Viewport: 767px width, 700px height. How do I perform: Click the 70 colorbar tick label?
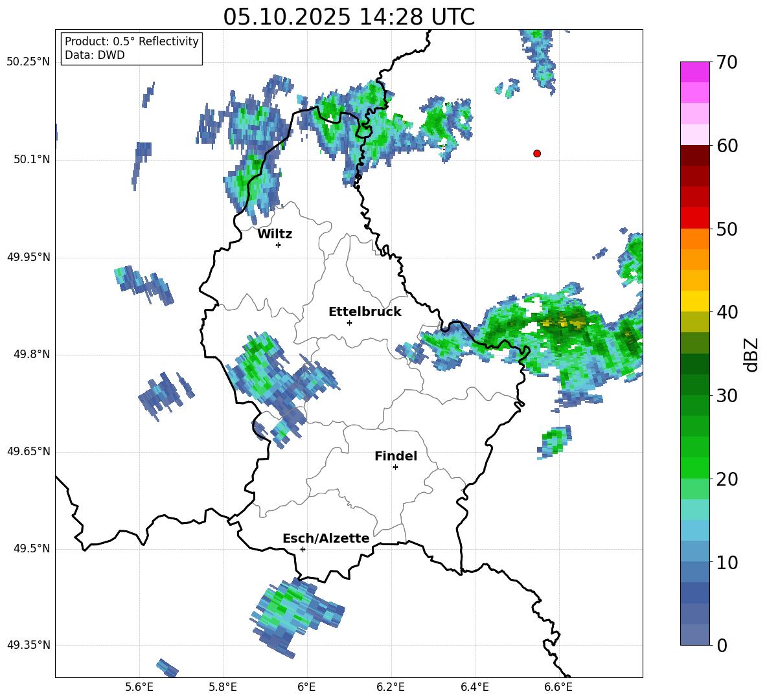(x=727, y=62)
